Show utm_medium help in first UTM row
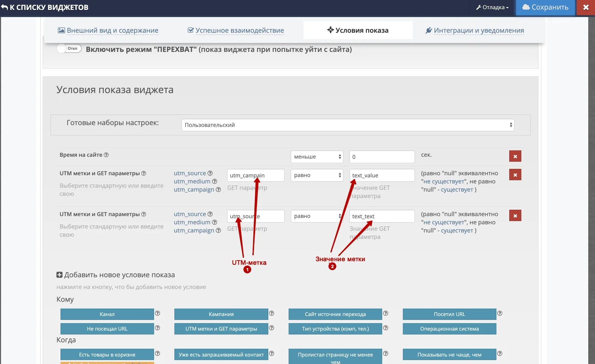 pos(215,181)
